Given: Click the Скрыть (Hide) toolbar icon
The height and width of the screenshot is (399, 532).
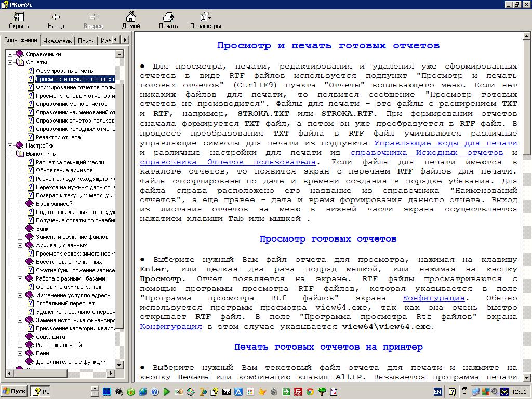Looking at the screenshot, I should (x=19, y=17).
